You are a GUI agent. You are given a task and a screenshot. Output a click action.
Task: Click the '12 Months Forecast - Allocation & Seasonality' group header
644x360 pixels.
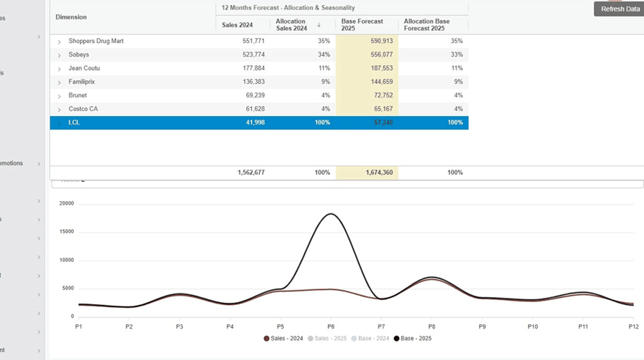point(288,8)
